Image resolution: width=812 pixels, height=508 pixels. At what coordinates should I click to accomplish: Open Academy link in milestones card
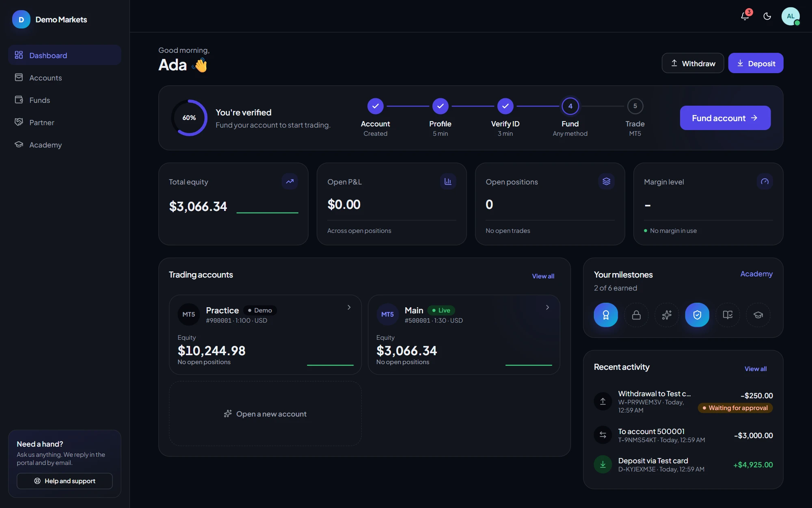tap(756, 274)
